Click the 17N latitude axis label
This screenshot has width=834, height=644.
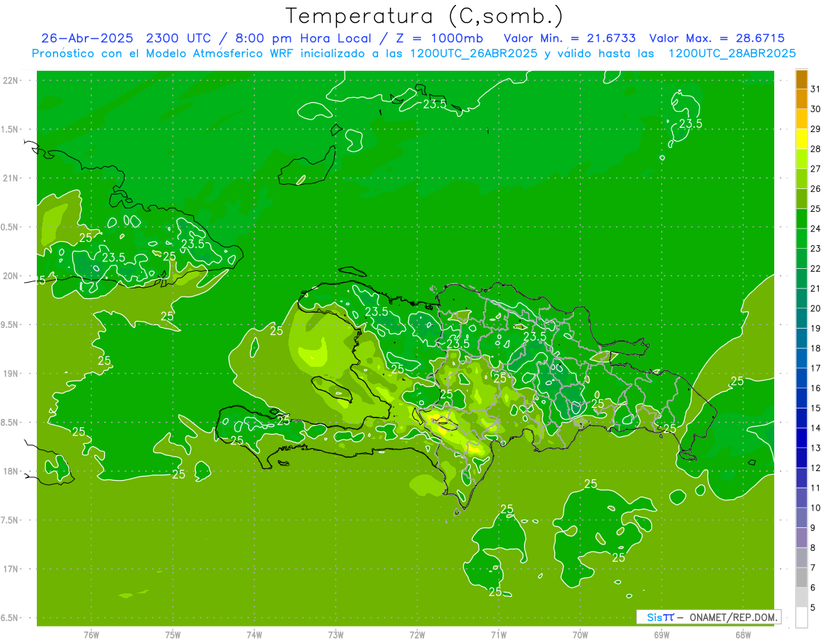[x=11, y=569]
